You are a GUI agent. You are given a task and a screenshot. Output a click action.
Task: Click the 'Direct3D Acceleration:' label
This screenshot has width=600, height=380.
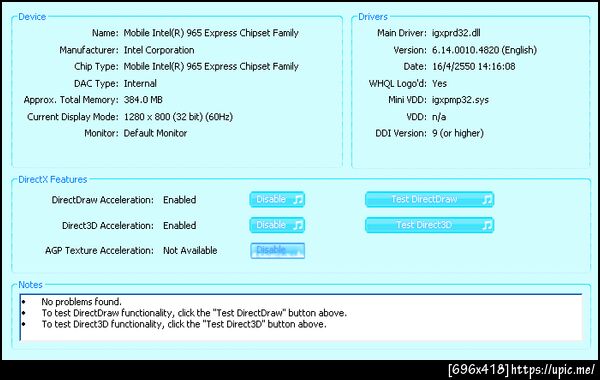point(108,225)
